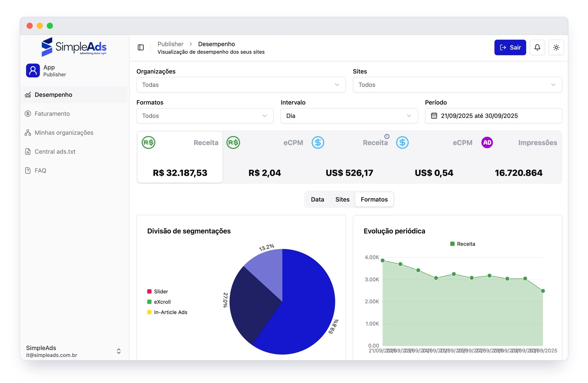Click the blue dollar icon on the US$ Receita card
Viewport: 588px width, 383px height.
pyautogui.click(x=318, y=143)
